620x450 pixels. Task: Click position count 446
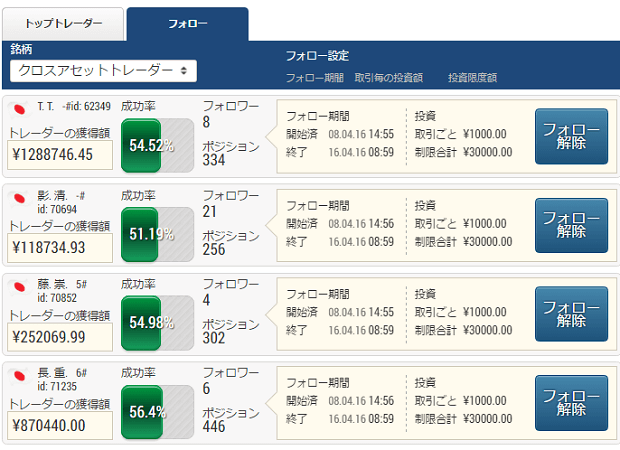214,427
